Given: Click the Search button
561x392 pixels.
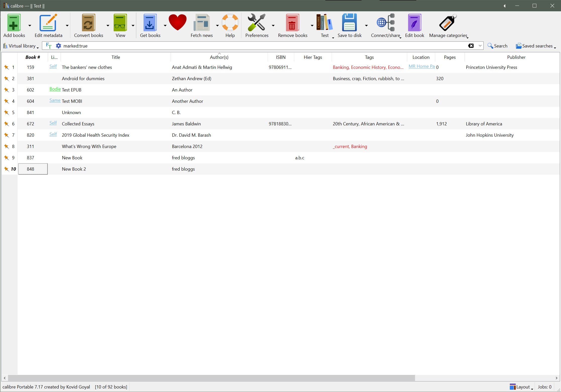Looking at the screenshot, I should tap(497, 46).
